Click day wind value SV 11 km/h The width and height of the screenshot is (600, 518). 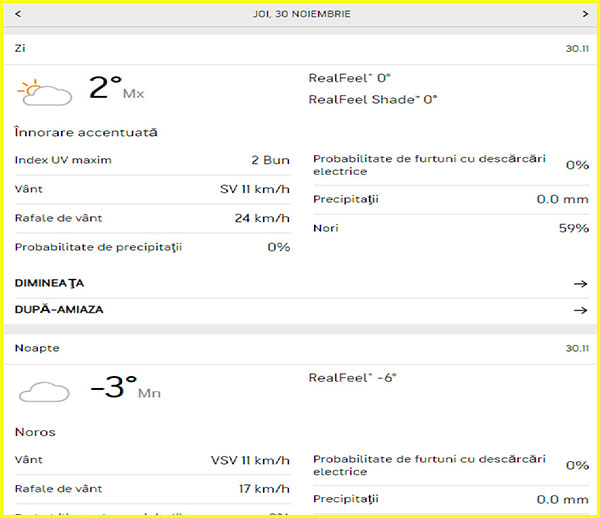(255, 189)
